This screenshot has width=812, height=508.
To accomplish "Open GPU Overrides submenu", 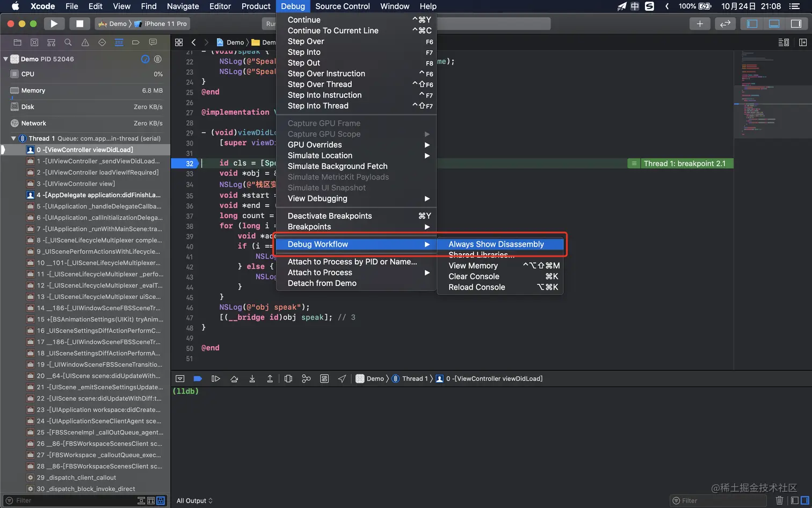I will pyautogui.click(x=356, y=145).
